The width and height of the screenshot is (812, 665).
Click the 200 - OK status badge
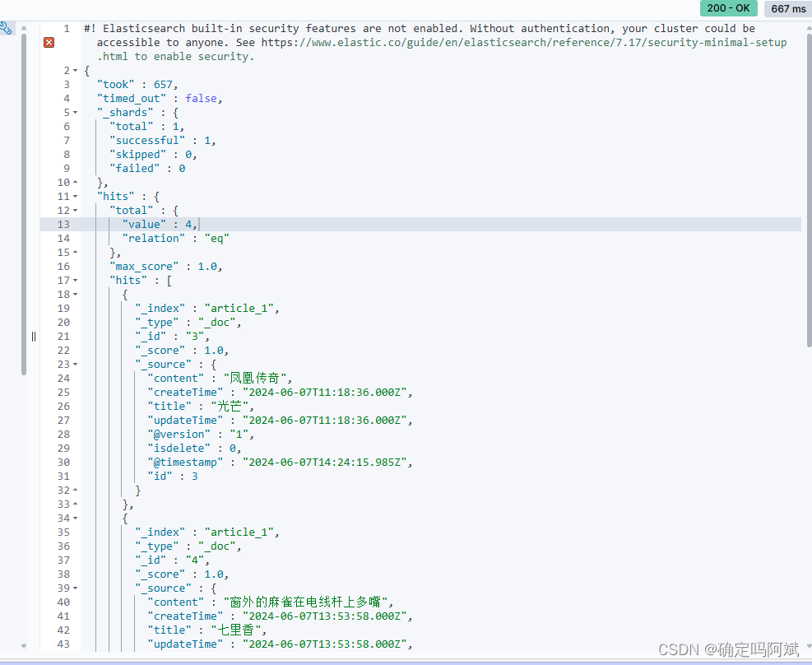click(728, 8)
